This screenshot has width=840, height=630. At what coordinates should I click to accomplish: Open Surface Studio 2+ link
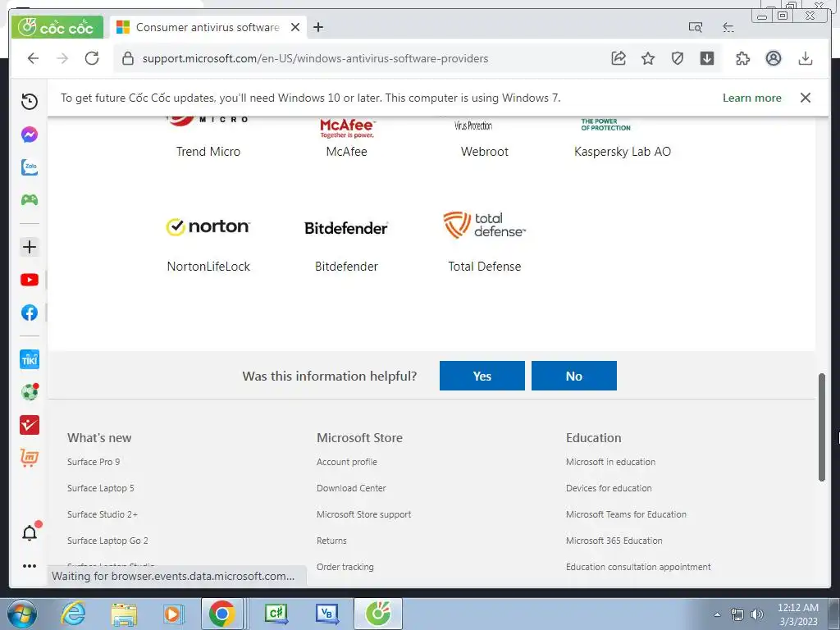103,514
